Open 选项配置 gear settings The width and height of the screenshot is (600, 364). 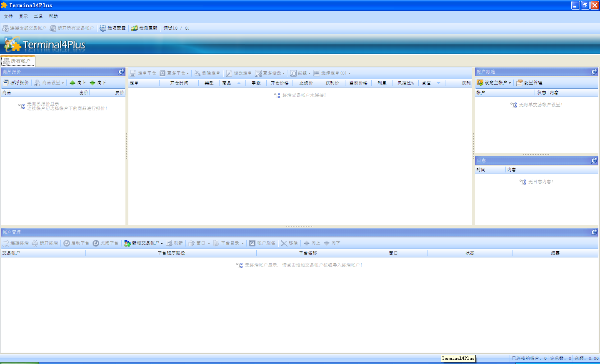112,28
